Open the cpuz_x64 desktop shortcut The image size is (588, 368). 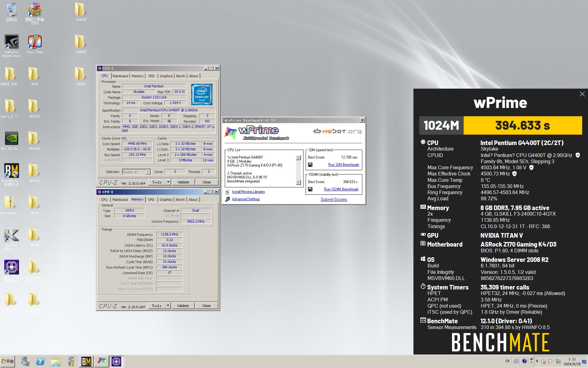tap(12, 271)
